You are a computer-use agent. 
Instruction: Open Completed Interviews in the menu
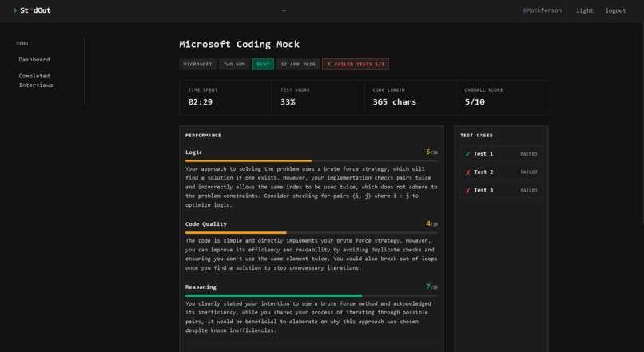pos(36,81)
